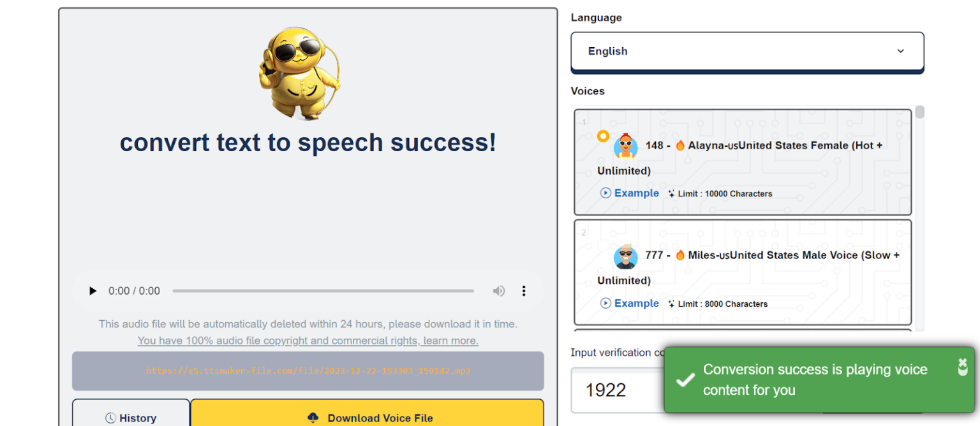Click the golden mascot image
Screen dimensions: 980x426
tap(299, 73)
